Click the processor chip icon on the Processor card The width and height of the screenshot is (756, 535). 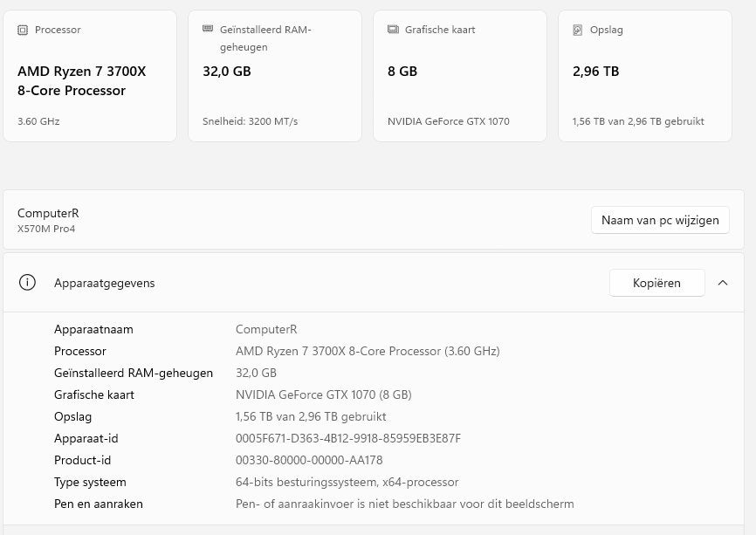23,30
